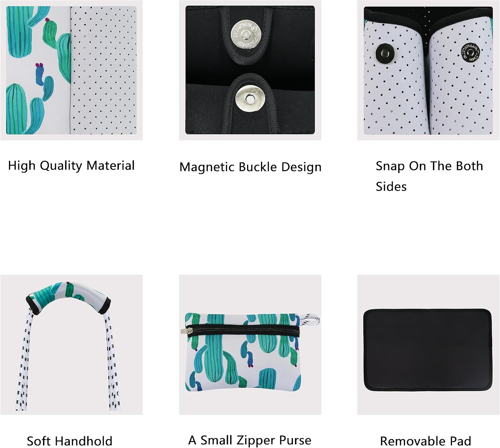Viewport: 500px width, 448px height.
Task: Click the cactus fabric material thumbnail
Action: pyautogui.click(x=71, y=70)
